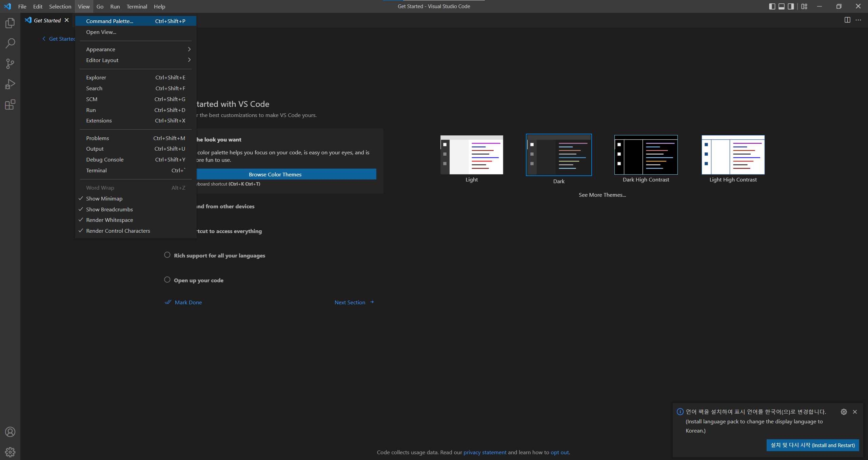Uncheck Show Minimap in the View menu
This screenshot has height=460, width=868.
pyautogui.click(x=104, y=198)
